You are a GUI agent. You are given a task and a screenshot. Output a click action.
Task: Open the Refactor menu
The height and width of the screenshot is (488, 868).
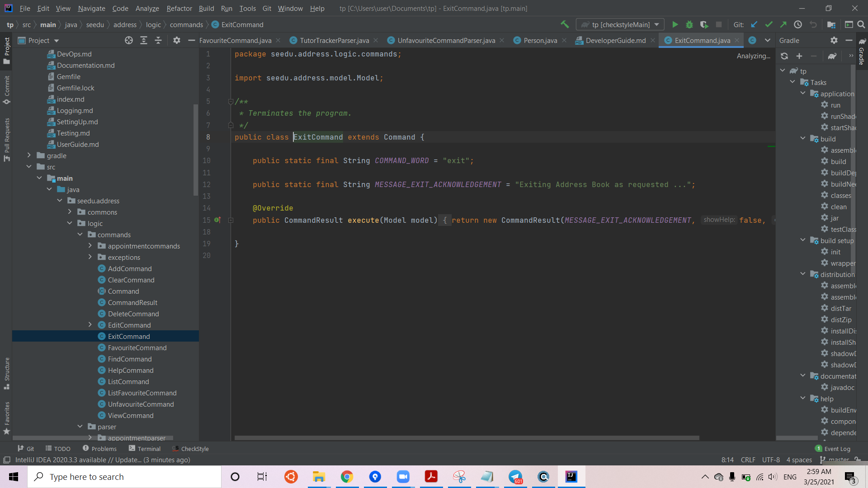pyautogui.click(x=179, y=8)
